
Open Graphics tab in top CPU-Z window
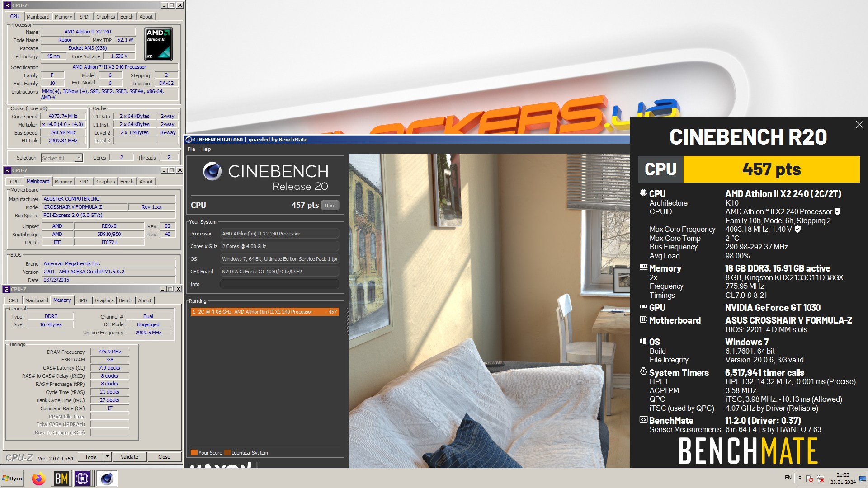(x=105, y=17)
